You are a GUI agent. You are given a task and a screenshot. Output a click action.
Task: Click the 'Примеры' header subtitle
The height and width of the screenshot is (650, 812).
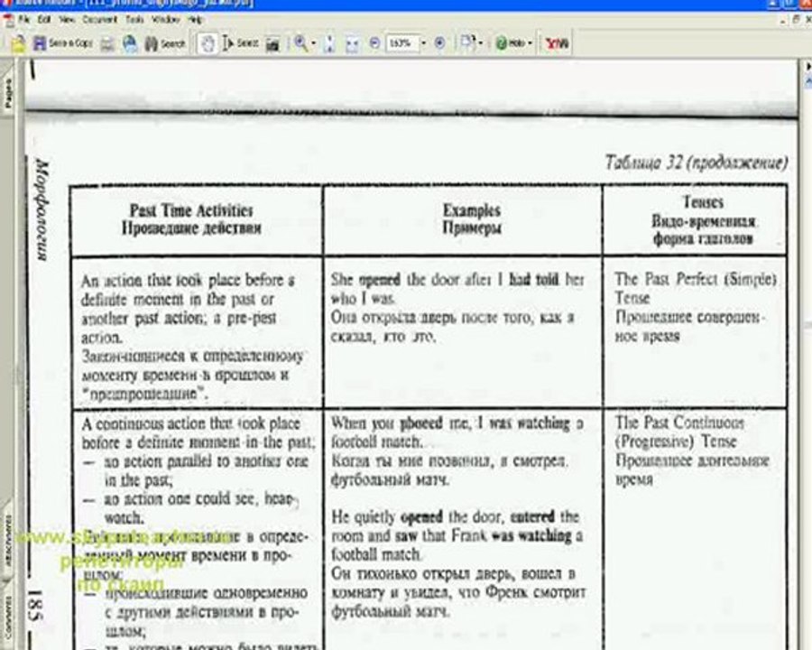(x=472, y=228)
